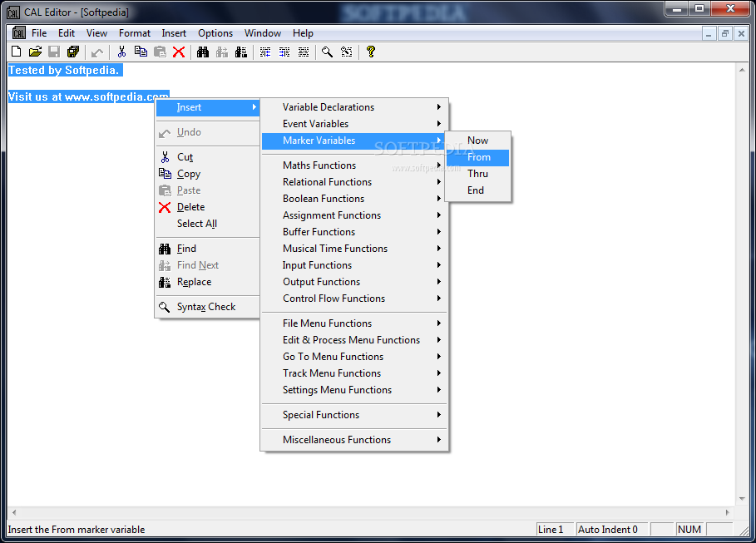Open the Help menu
The width and height of the screenshot is (756, 543).
click(303, 33)
